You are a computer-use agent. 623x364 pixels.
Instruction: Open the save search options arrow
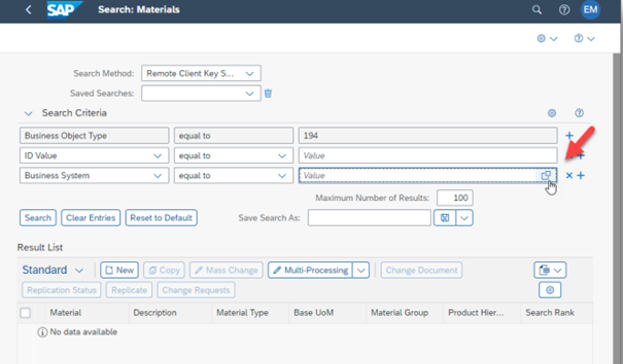point(464,218)
